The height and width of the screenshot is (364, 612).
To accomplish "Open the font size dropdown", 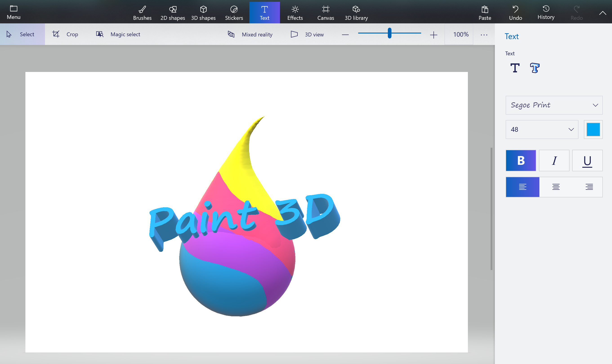I will click(542, 130).
